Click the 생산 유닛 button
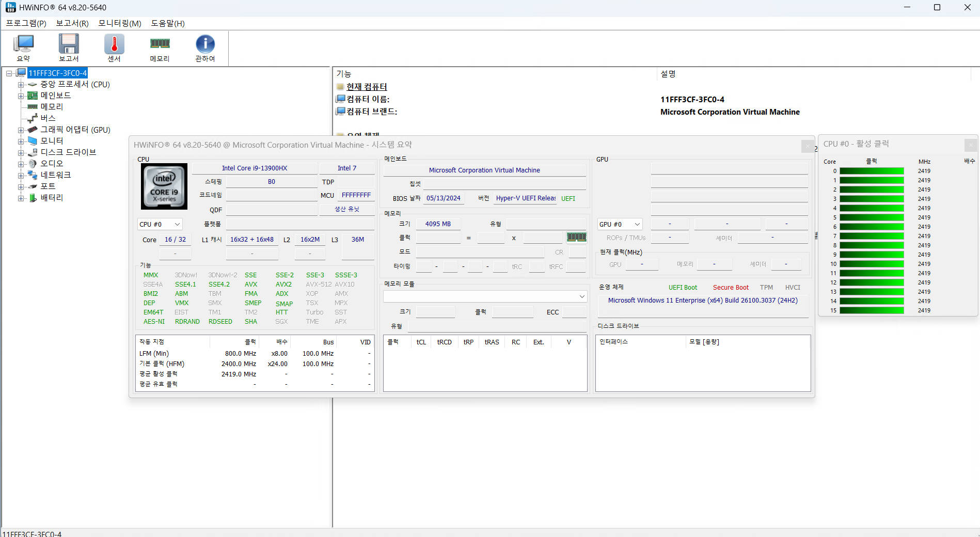Viewport: 980px width, 537px height. (x=346, y=209)
